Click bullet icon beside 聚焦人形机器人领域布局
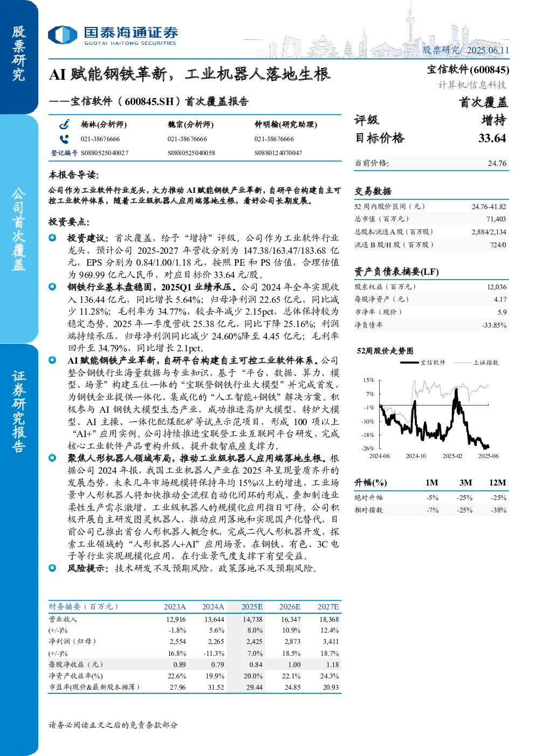The height and width of the screenshot is (756, 535). coord(52,458)
